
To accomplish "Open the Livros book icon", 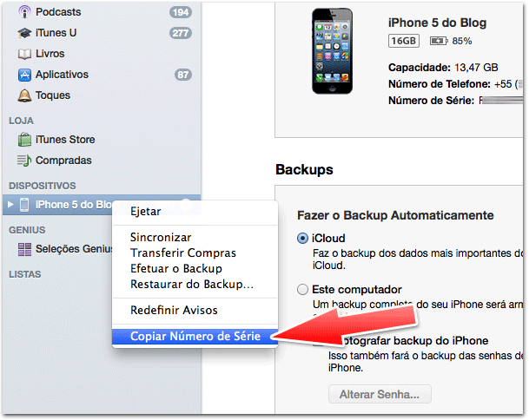I will tap(24, 54).
